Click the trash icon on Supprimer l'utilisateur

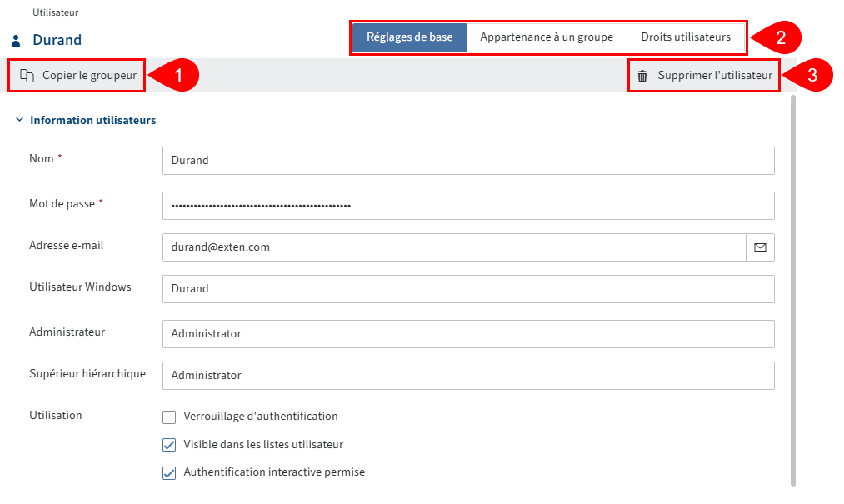pos(642,75)
